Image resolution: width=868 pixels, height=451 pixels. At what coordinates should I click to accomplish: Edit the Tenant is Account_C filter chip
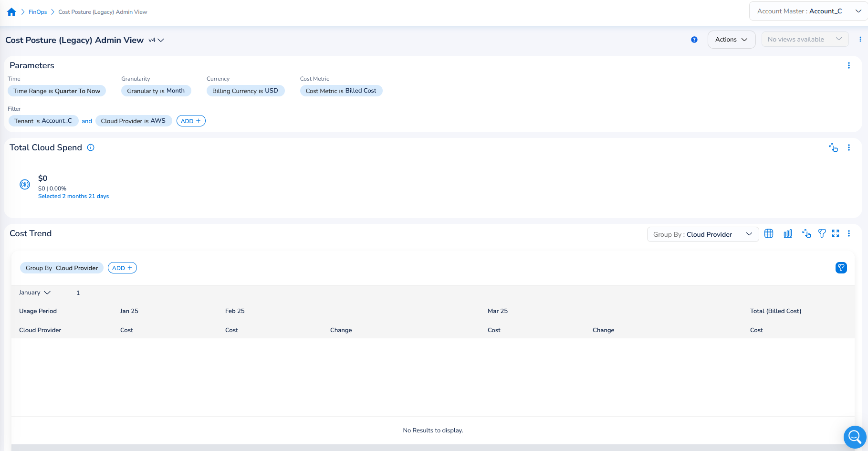pos(43,121)
